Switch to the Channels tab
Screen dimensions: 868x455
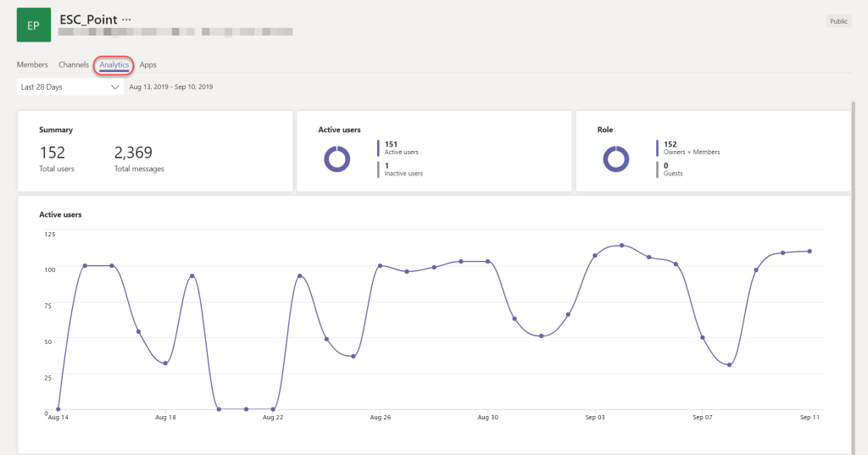(74, 64)
